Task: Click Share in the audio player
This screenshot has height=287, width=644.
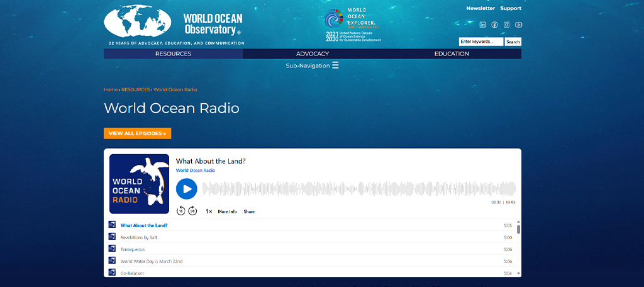Action: tap(249, 211)
